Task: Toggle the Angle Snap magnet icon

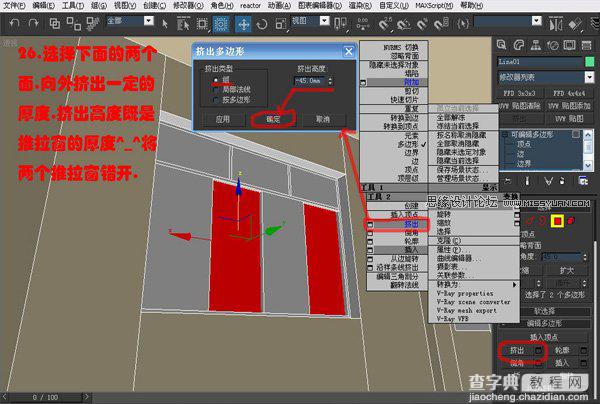Action: pos(403,25)
